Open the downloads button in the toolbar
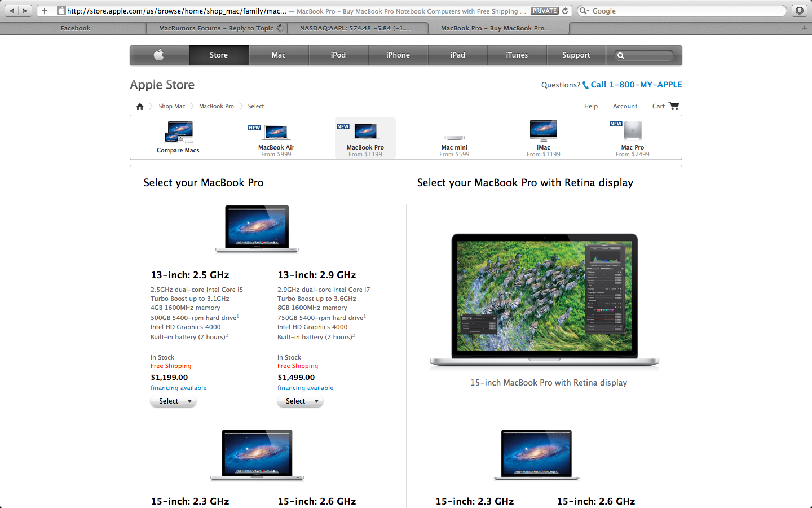Image resolution: width=812 pixels, height=508 pixels. coord(800,11)
